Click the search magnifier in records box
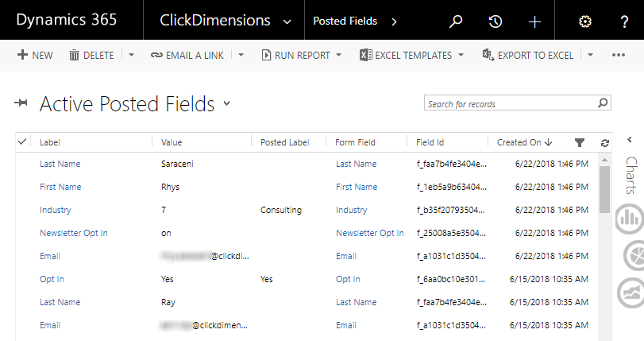Image resolution: width=644 pixels, height=341 pixels. tap(603, 103)
